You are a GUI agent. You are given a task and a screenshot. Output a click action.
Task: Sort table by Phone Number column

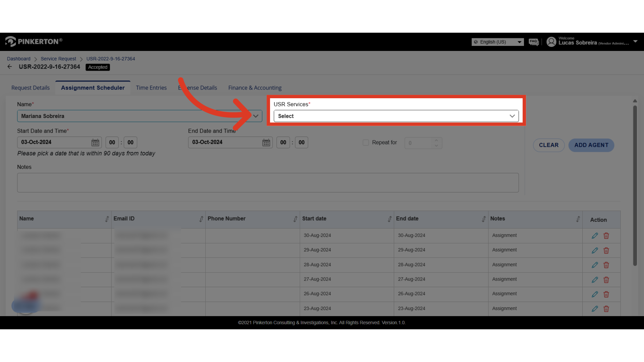(x=296, y=219)
